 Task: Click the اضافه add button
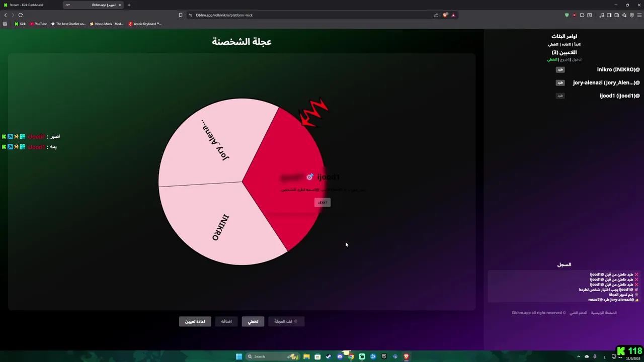[226, 321]
